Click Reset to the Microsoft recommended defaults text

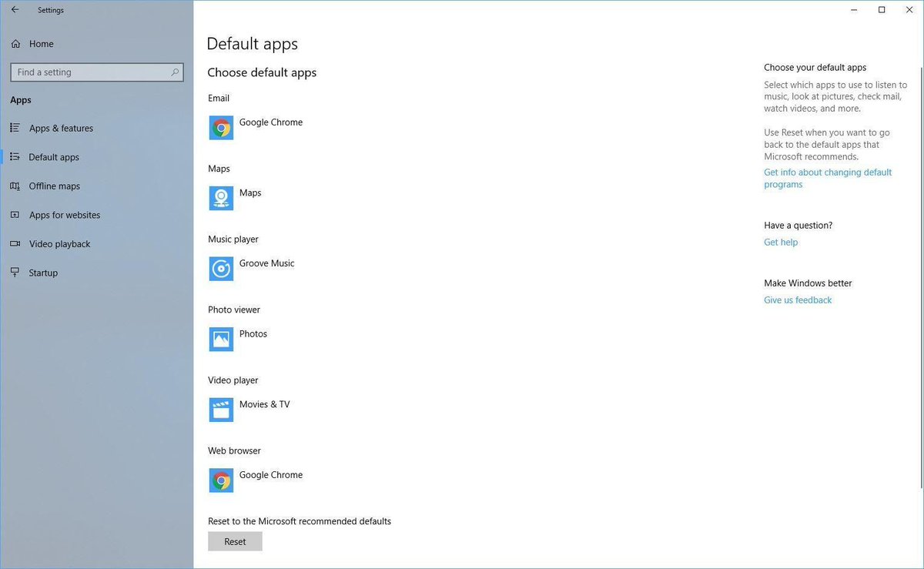[300, 521]
